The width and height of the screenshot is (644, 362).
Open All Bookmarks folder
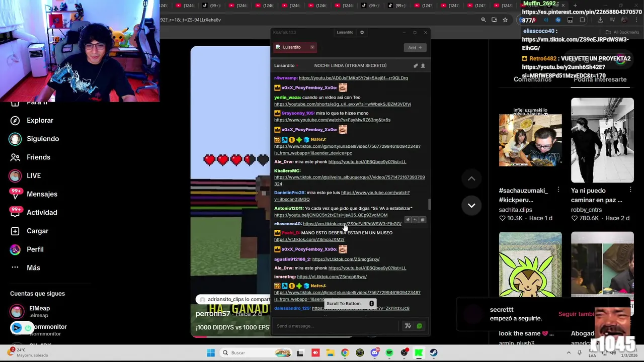pyautogui.click(x=622, y=32)
